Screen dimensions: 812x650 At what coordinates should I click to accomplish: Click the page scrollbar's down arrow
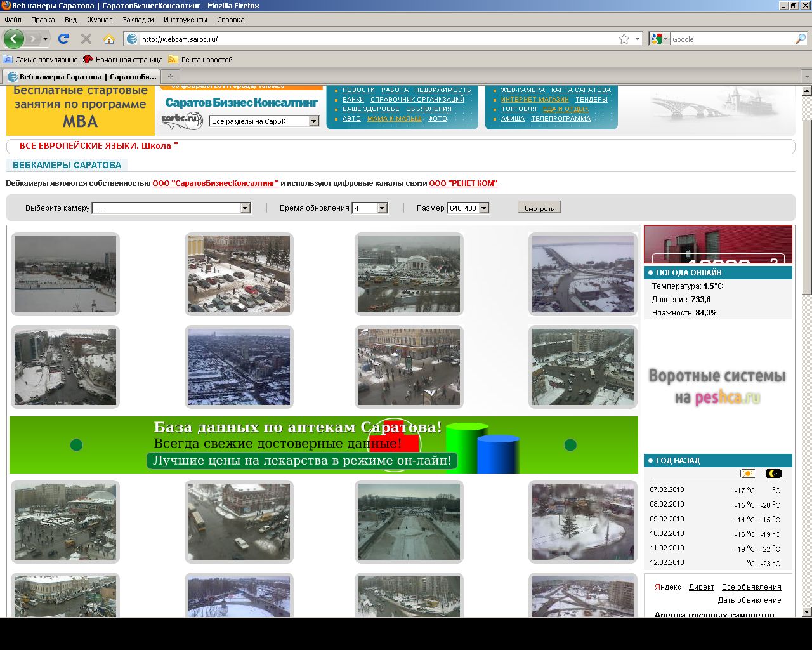[806, 612]
